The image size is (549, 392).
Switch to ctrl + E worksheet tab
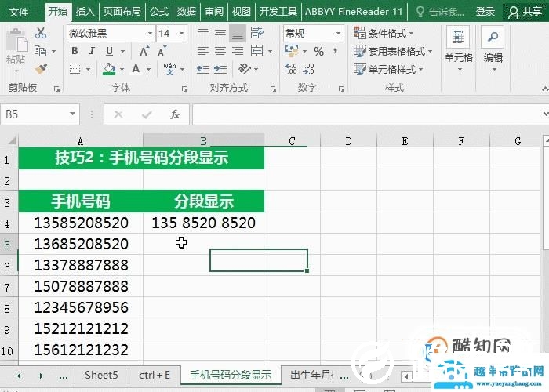[155, 375]
